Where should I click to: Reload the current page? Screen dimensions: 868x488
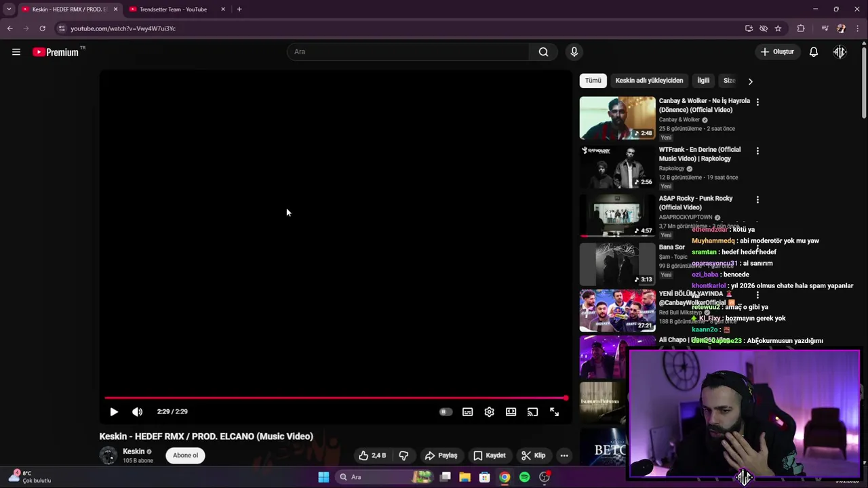[x=42, y=28]
